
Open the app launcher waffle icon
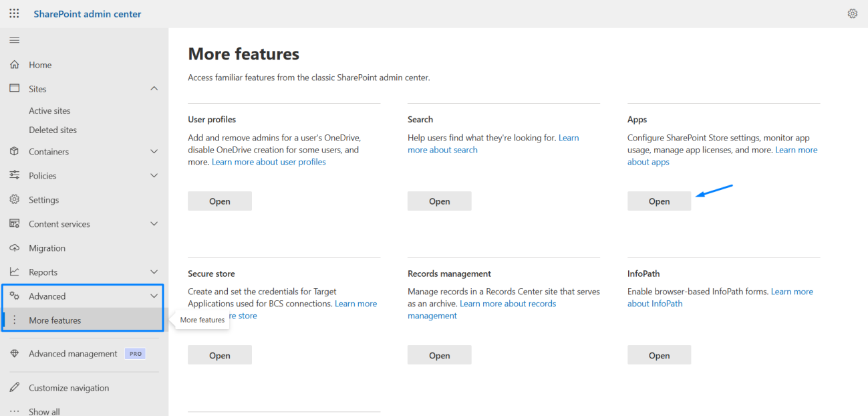[14, 13]
